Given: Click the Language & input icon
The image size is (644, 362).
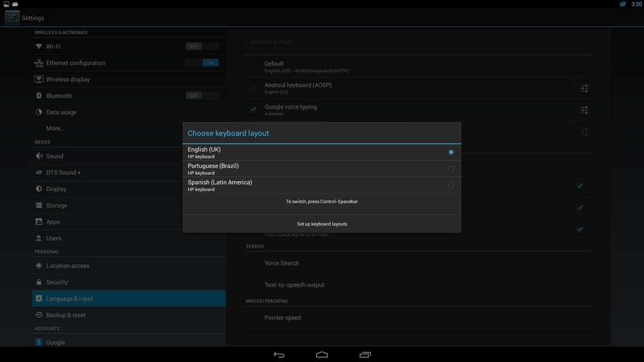Looking at the screenshot, I should [x=39, y=299].
